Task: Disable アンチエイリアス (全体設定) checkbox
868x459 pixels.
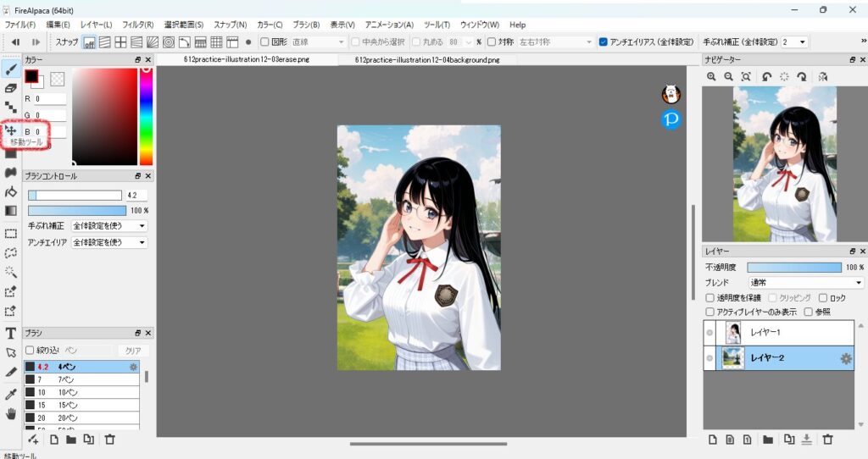Action: click(x=604, y=42)
